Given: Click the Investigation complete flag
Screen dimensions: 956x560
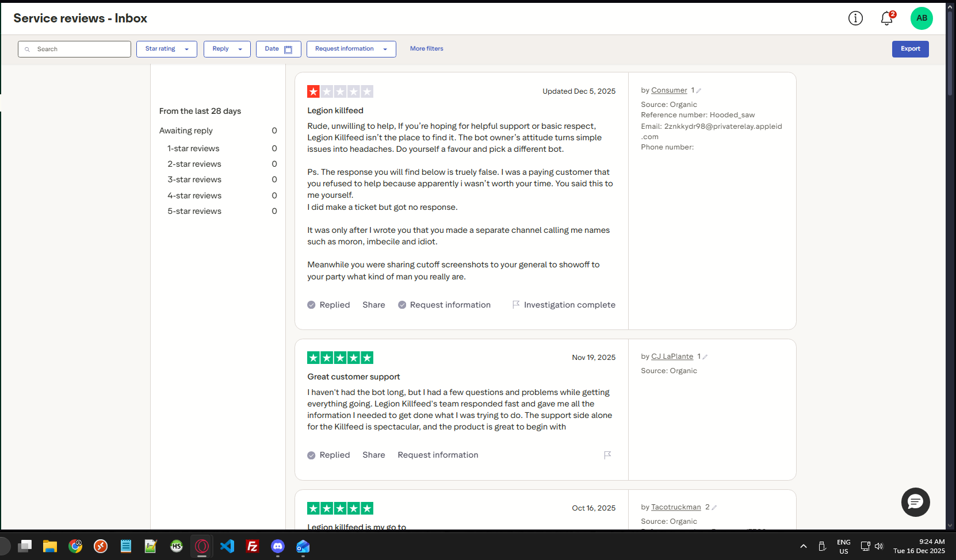Looking at the screenshot, I should pyautogui.click(x=564, y=305).
